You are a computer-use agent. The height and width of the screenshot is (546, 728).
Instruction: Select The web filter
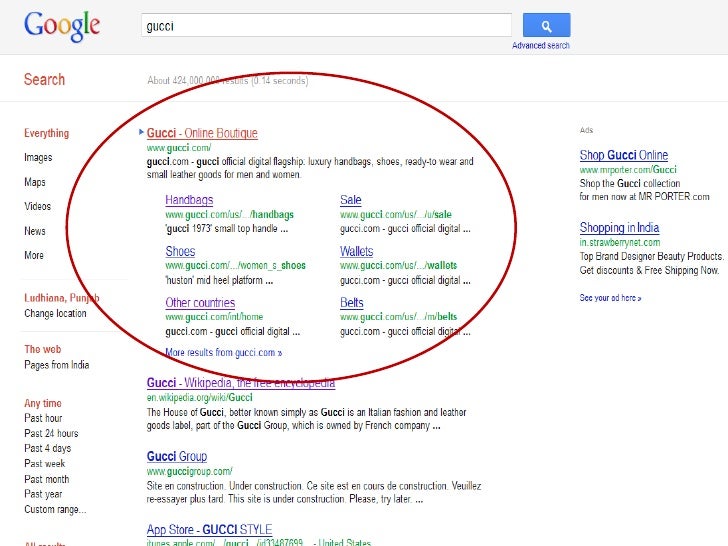click(x=43, y=349)
